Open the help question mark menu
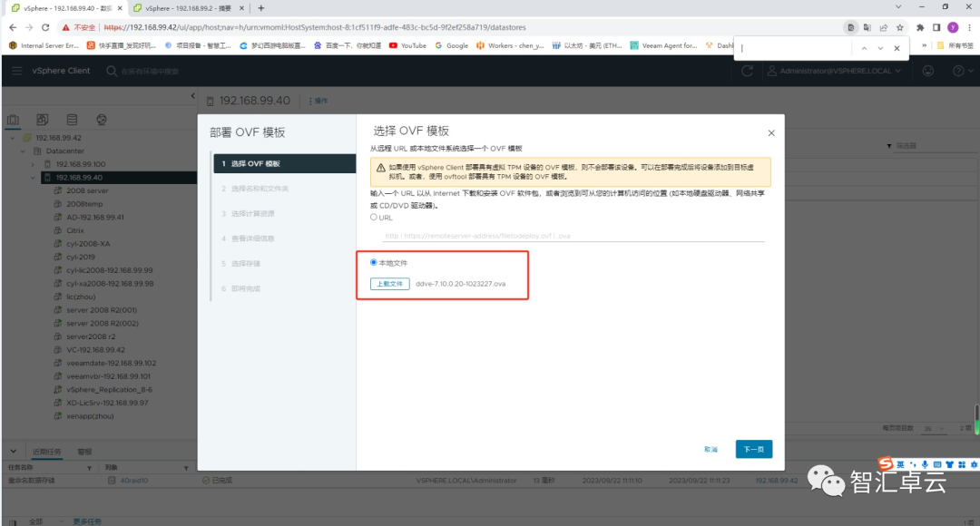This screenshot has width=980, height=526. pos(962,71)
